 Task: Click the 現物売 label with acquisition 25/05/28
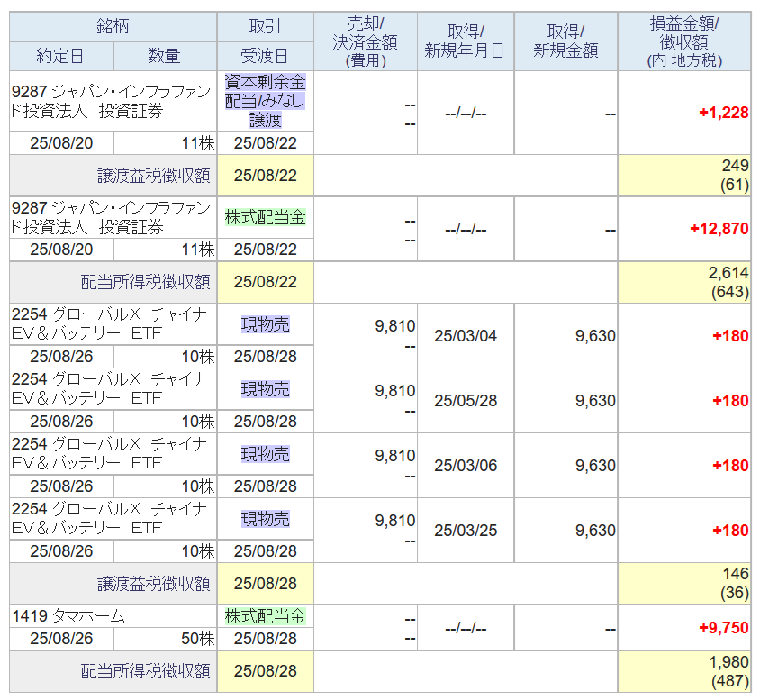(265, 389)
